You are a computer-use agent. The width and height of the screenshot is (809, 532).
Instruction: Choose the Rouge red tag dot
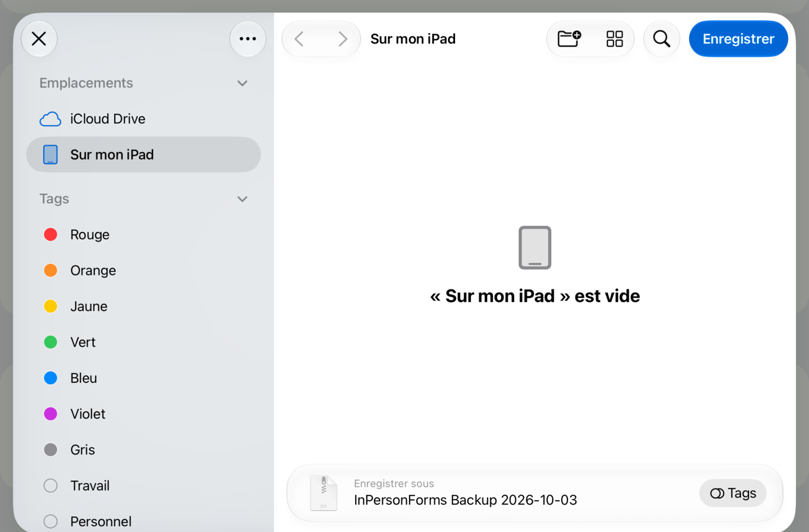(51, 234)
